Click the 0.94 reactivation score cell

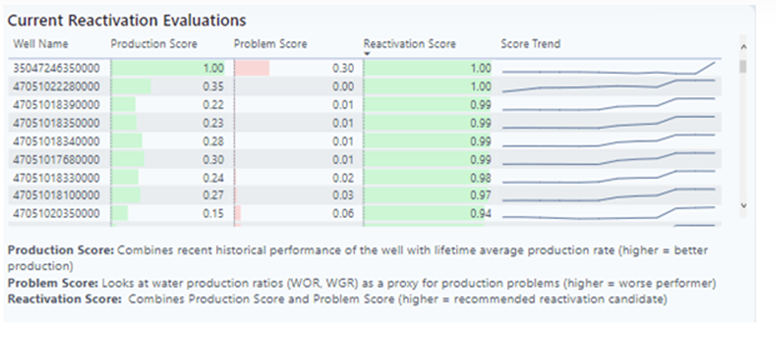428,213
